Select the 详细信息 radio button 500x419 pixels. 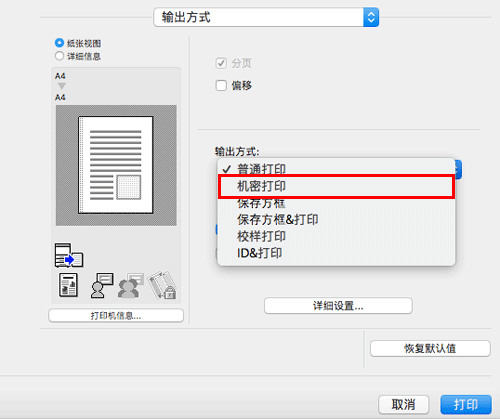[59, 56]
